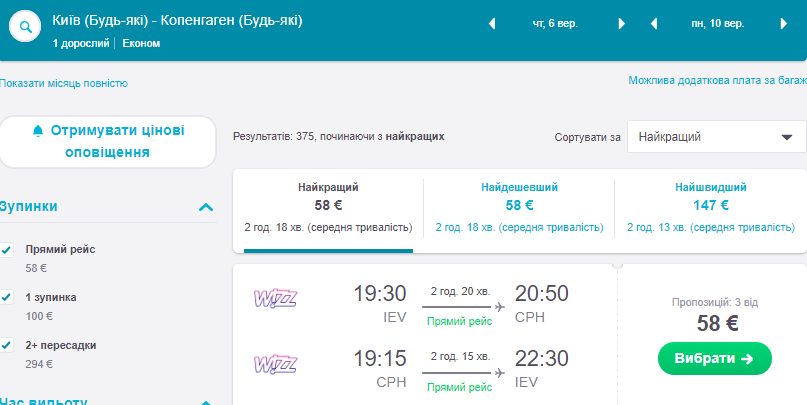807x405 pixels.
Task: Uncheck the Прямий рейс checkbox
Action: click(7, 249)
